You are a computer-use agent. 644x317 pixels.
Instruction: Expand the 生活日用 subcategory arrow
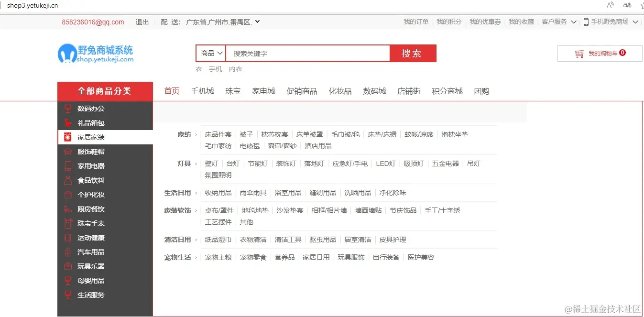(x=196, y=193)
